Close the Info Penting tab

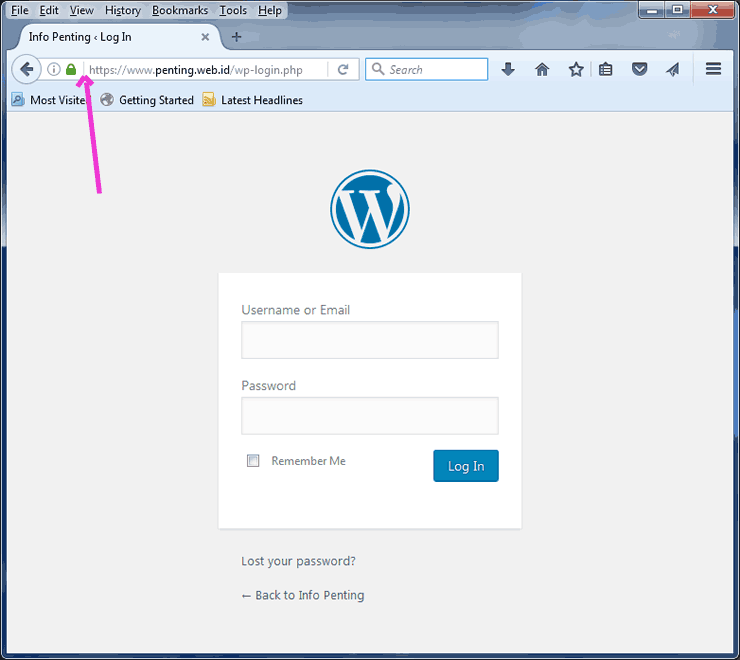click(205, 37)
